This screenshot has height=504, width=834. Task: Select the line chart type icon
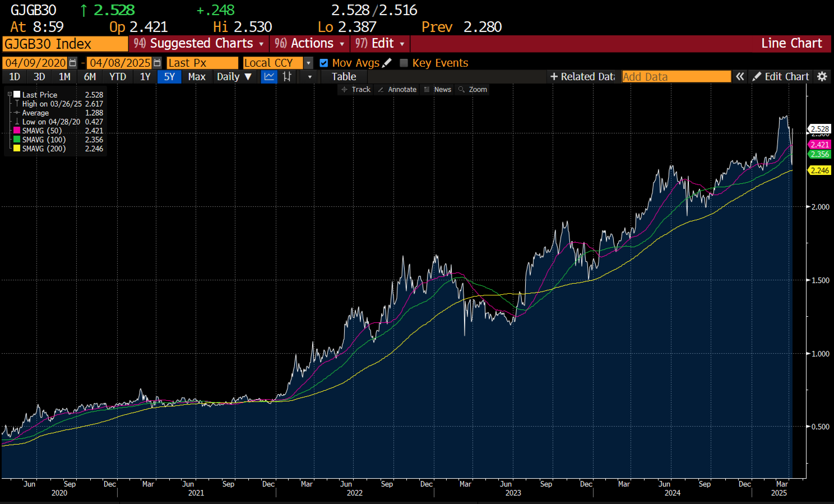269,77
